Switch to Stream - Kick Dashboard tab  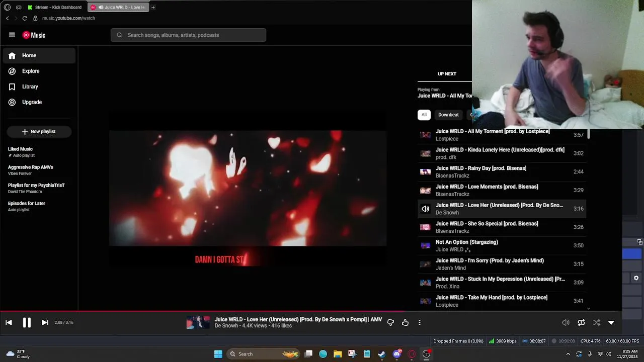coord(54,7)
